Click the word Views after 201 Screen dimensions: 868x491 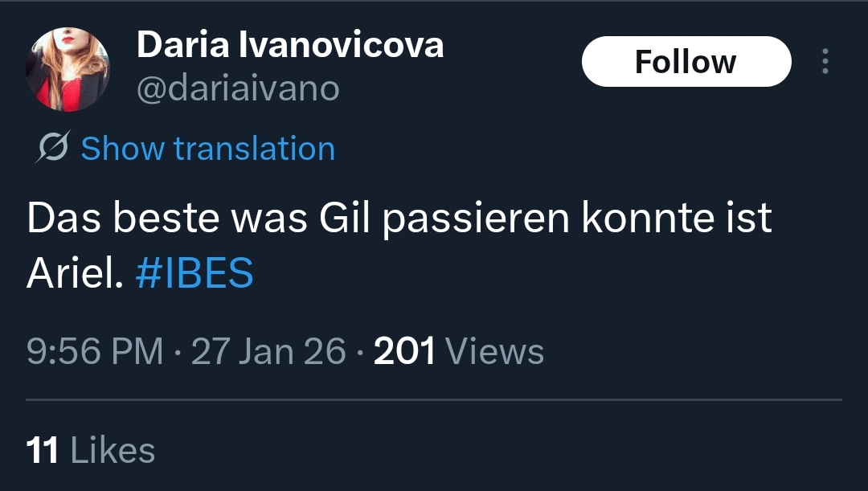pyautogui.click(x=494, y=352)
